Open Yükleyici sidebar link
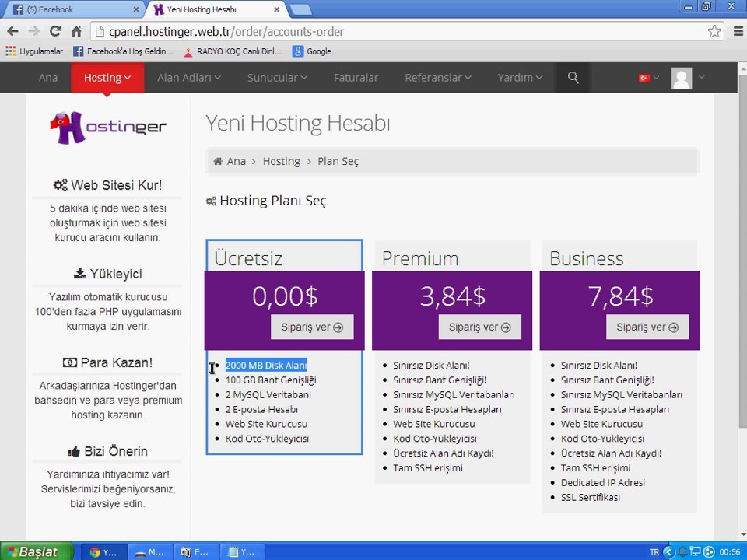Screen dimensions: 747x560 (107, 274)
